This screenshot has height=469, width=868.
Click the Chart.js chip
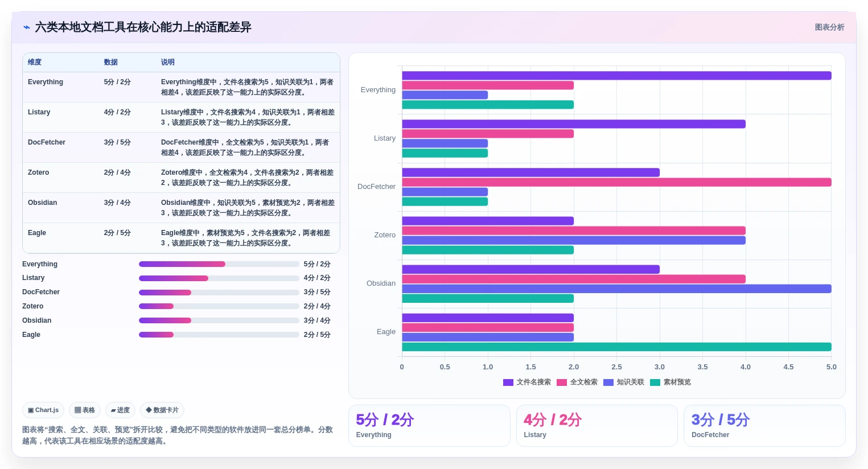click(43, 410)
